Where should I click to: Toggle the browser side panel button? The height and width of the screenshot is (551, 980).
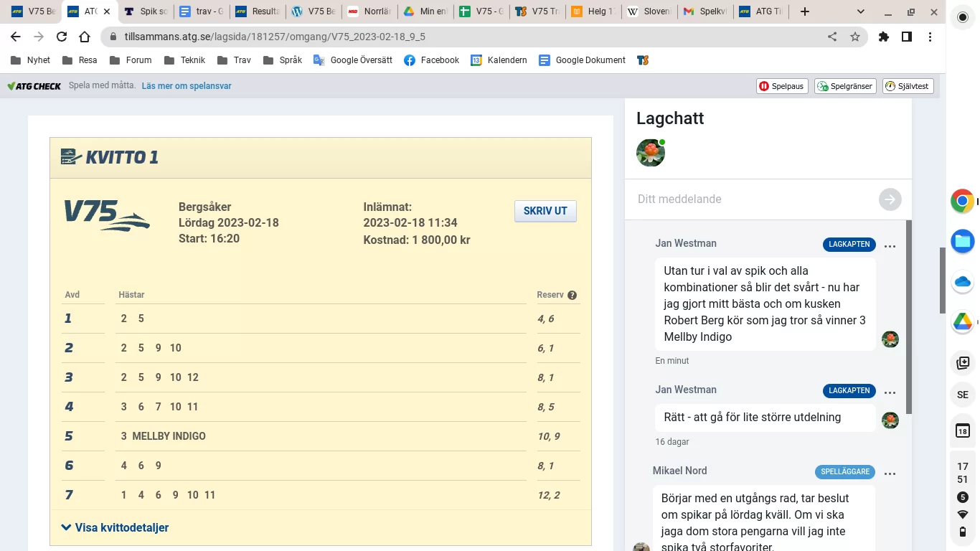[x=907, y=37]
